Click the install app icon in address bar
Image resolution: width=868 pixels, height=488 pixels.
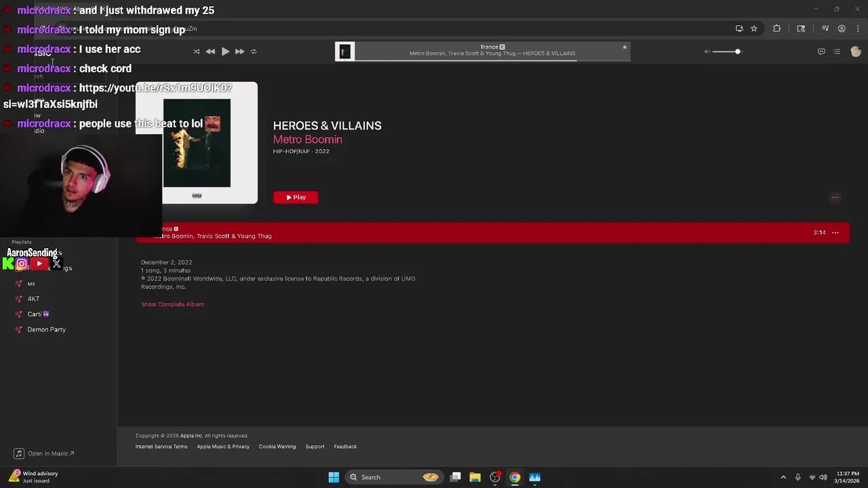[x=739, y=28]
